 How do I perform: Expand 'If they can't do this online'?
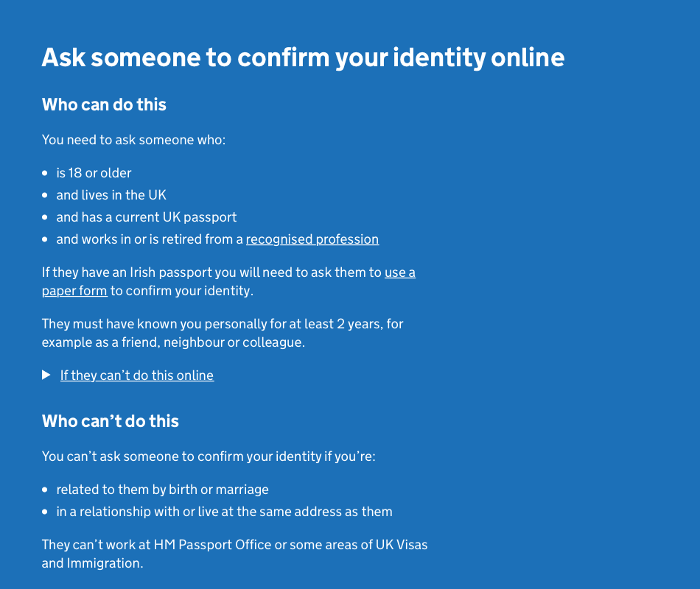point(137,375)
